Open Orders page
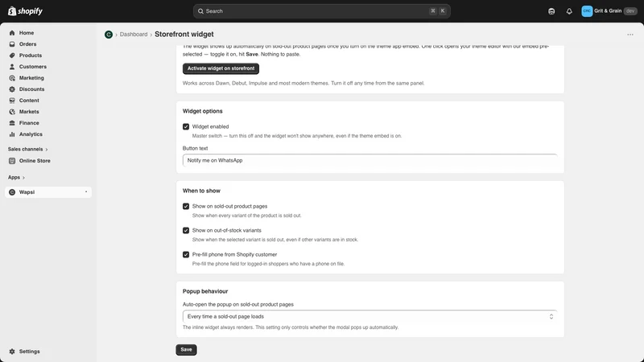 pyautogui.click(x=27, y=44)
